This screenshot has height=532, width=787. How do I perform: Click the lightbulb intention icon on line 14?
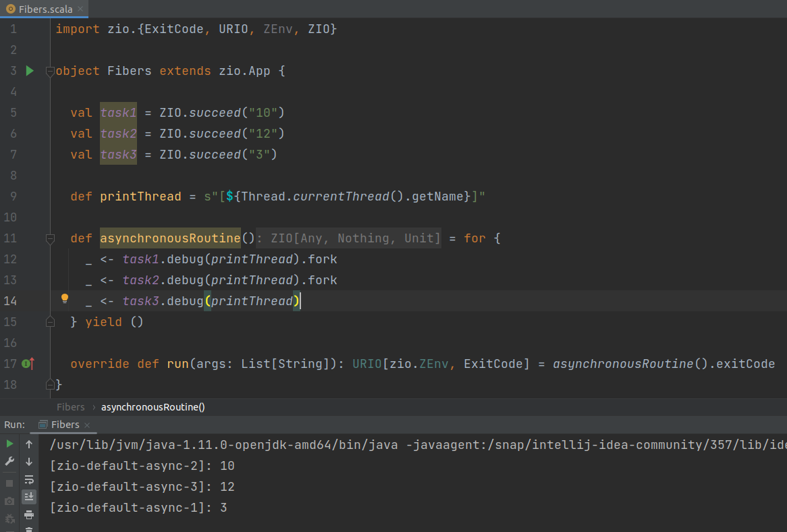[65, 299]
